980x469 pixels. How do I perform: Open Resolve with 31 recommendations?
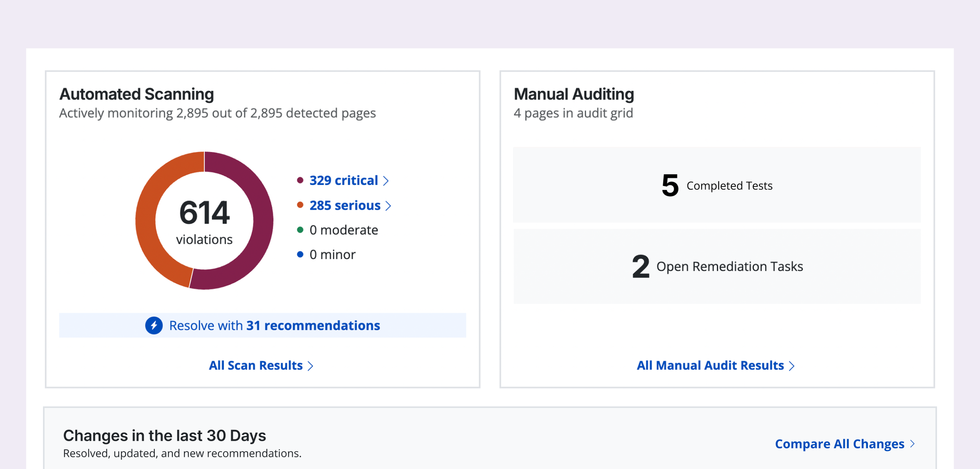pyautogui.click(x=263, y=325)
